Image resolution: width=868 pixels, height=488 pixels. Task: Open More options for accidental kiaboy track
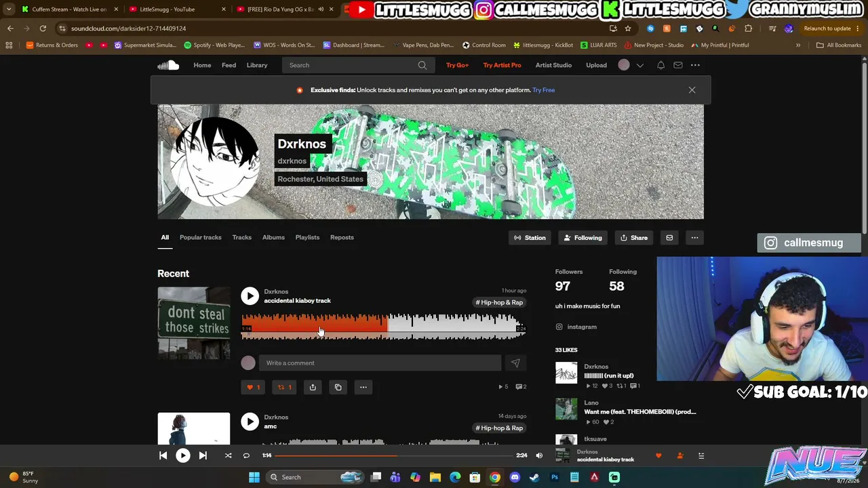[363, 387]
